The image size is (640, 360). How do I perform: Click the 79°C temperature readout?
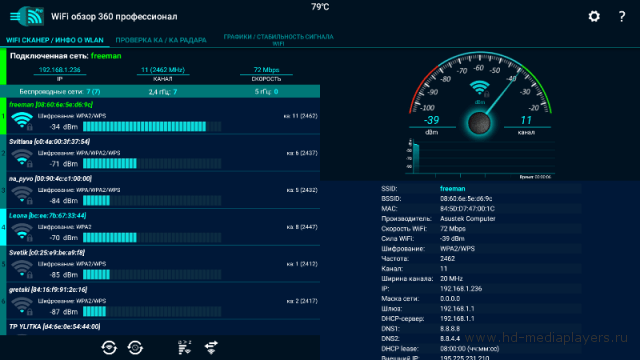click(320, 7)
